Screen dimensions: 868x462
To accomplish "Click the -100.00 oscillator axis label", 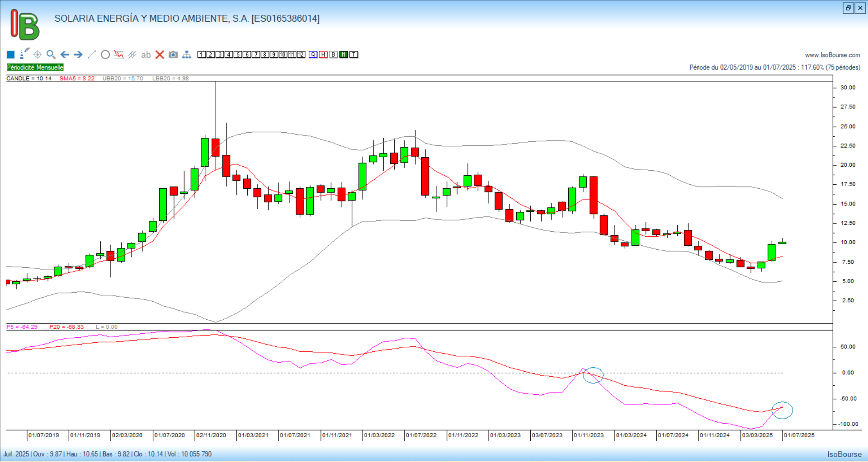I will point(848,424).
